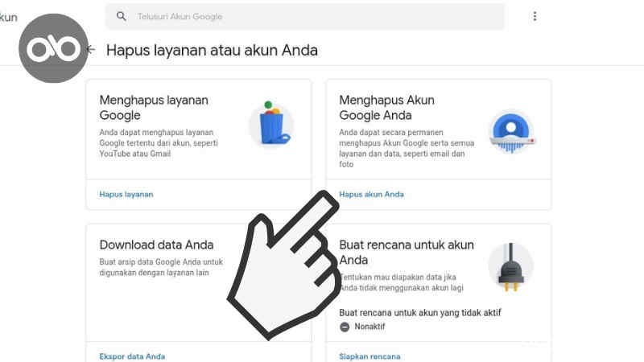
Task: Click the description about email dan foto
Action: click(x=407, y=148)
